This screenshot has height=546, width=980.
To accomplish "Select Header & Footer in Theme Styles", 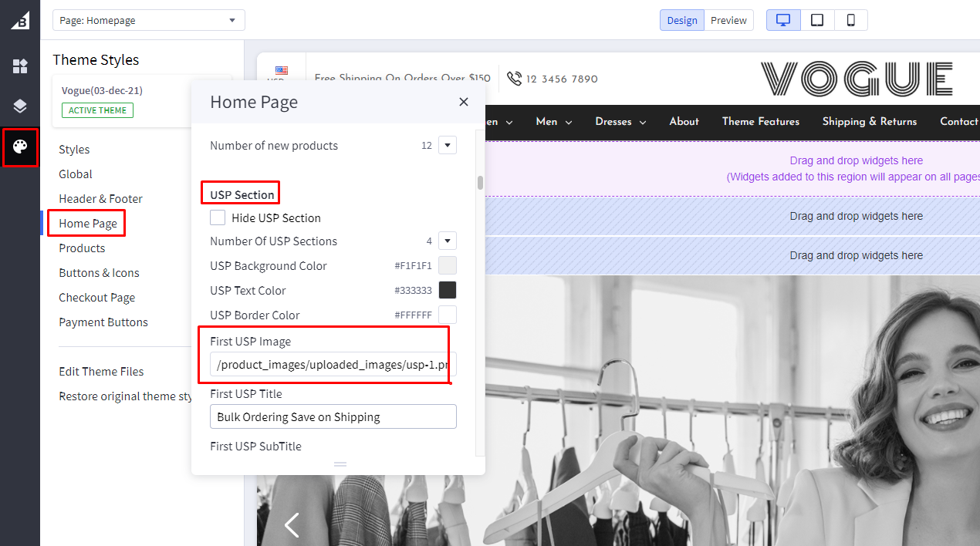I will [100, 199].
